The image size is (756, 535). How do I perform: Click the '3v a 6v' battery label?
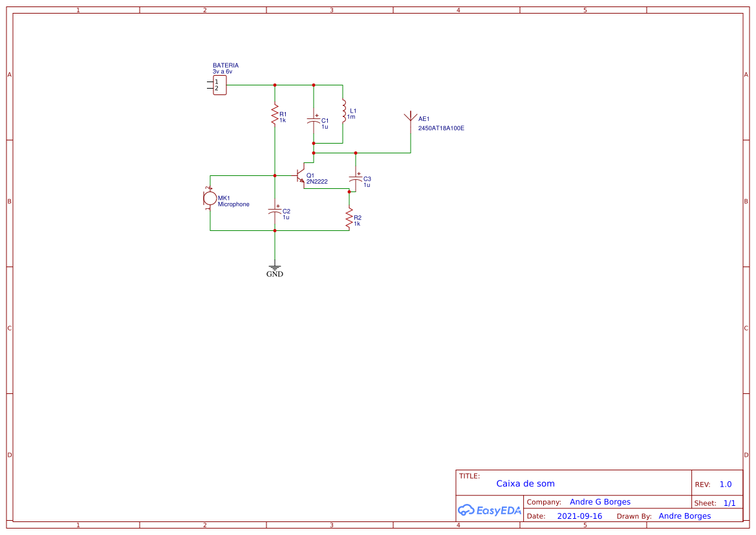pyautogui.click(x=222, y=71)
